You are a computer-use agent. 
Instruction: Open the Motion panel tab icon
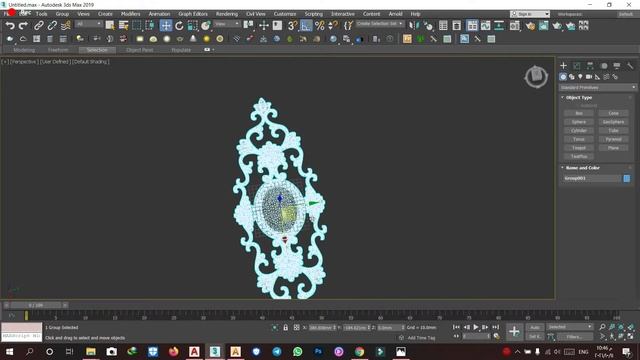(604, 66)
